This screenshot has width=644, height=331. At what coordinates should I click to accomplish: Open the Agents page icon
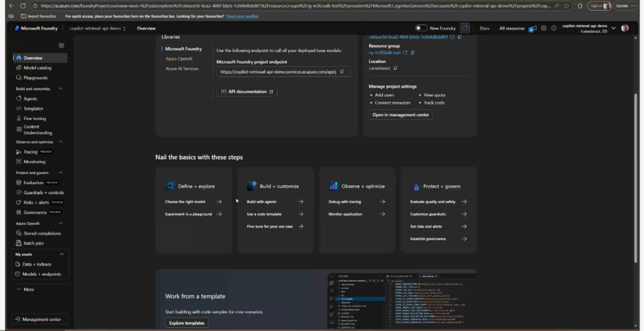coord(18,99)
